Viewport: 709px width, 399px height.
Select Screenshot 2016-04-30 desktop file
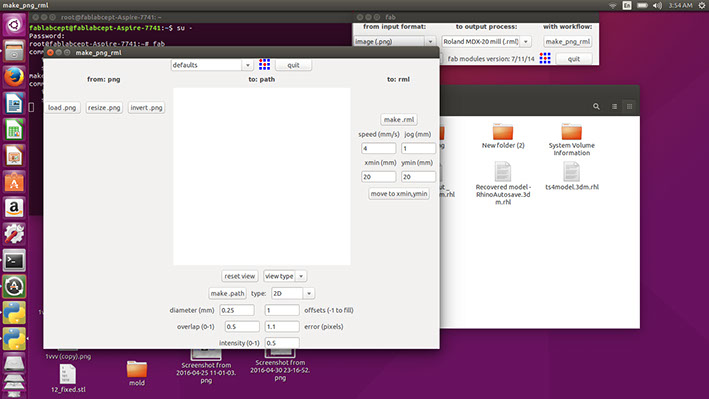tap(280, 365)
